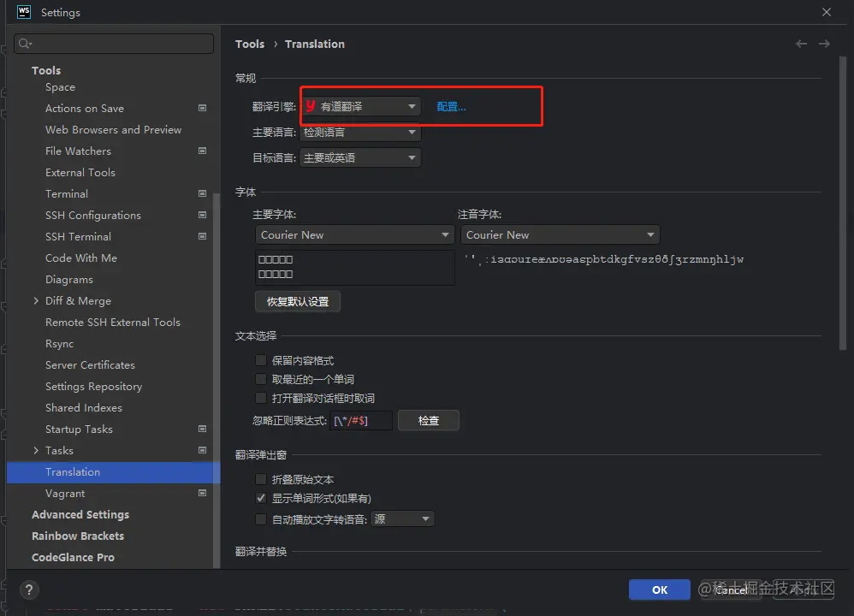Click the project-level icon beside File Watchers
Image resolution: width=854 pixels, height=616 pixels.
tap(202, 151)
